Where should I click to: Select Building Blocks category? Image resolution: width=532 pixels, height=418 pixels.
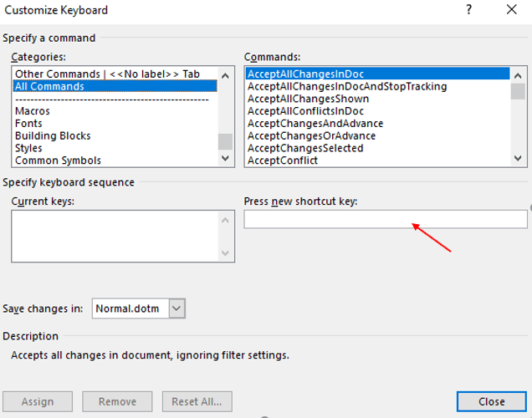click(53, 135)
